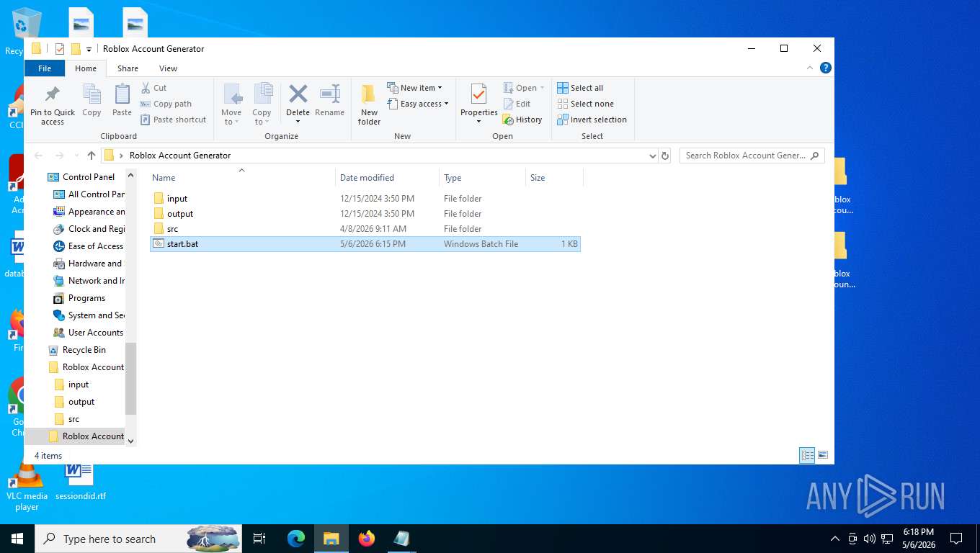Switch to large icons view layout

click(x=823, y=455)
